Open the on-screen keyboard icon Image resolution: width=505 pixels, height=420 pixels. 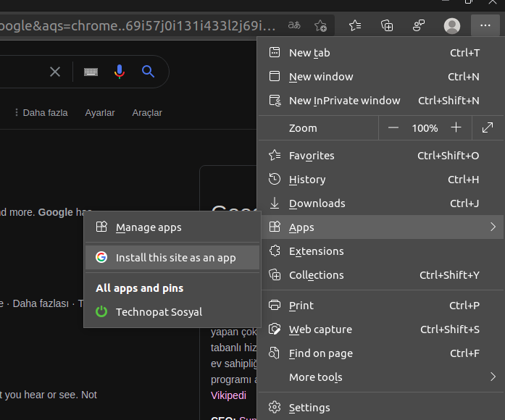tap(91, 72)
